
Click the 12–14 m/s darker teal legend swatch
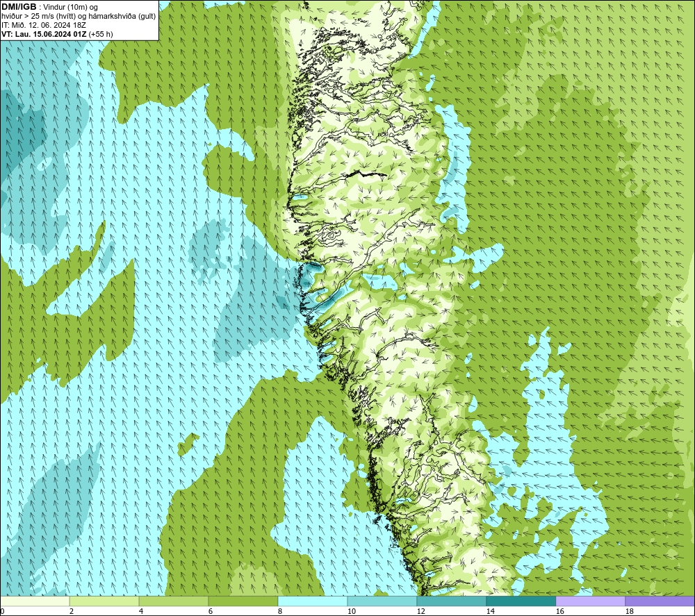click(451, 601)
